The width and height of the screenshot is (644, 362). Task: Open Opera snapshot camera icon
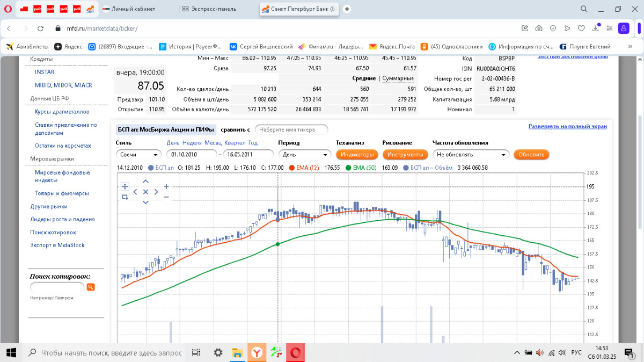(x=538, y=28)
